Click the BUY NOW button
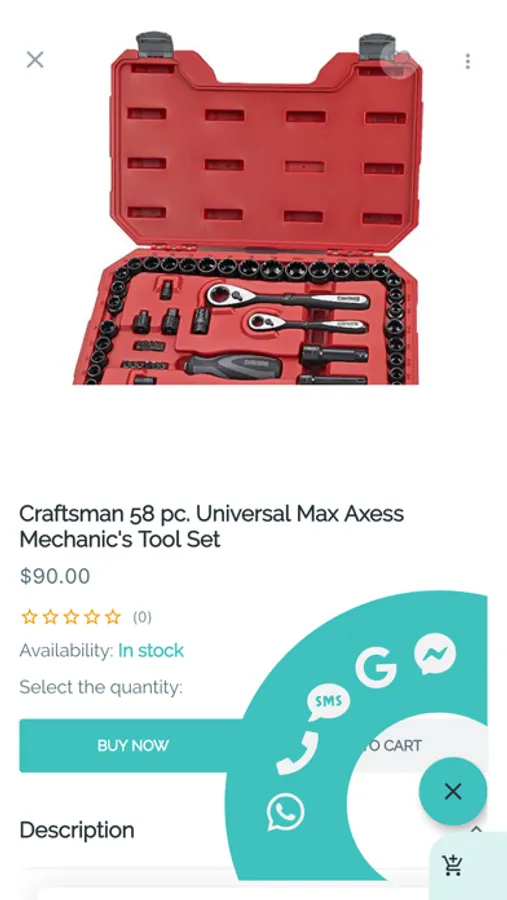The image size is (507, 900). [x=133, y=746]
